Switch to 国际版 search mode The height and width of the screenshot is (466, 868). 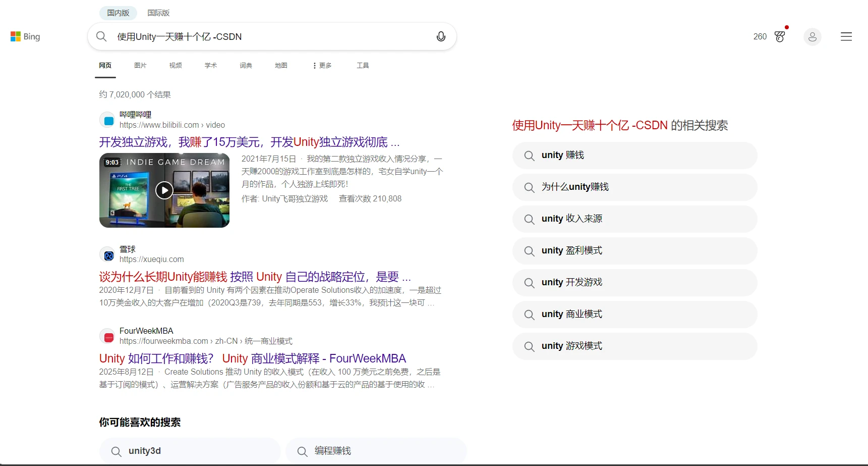[158, 13]
